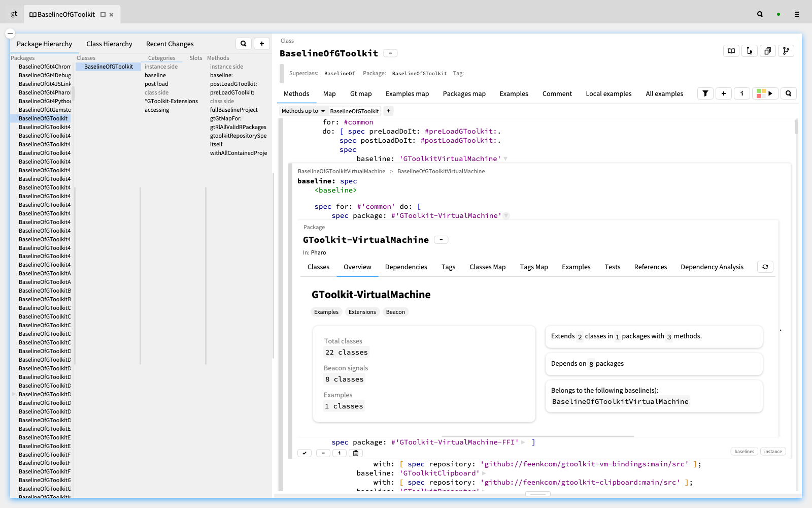Open the git branch button
Screen dimensions: 812x508
(786, 51)
